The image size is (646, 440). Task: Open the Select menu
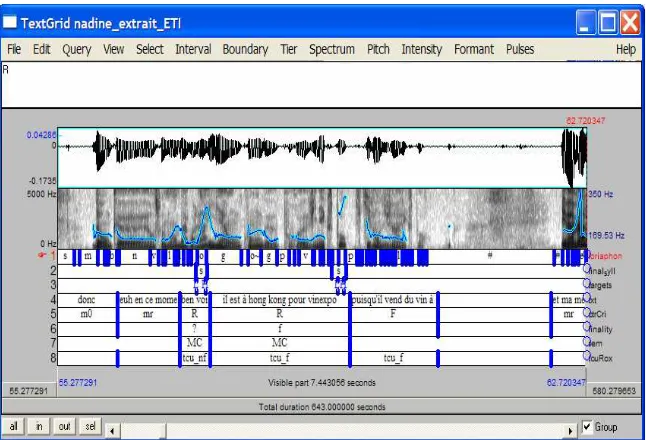[150, 49]
